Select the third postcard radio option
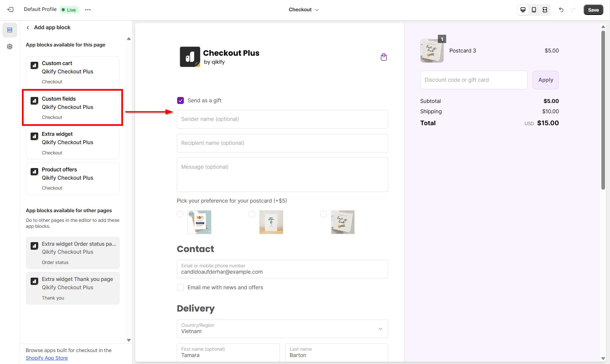Viewport: 610px width, 364px height. [323, 214]
